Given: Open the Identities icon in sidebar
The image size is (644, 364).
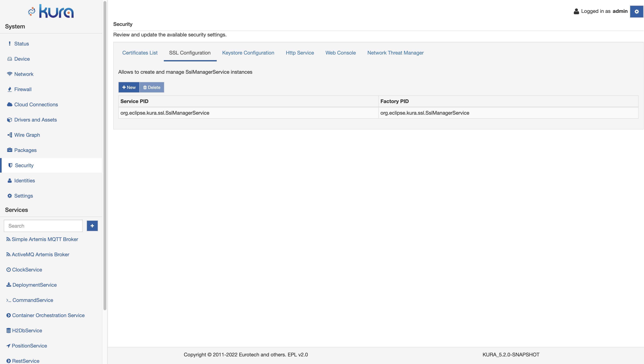Looking at the screenshot, I should coord(10,180).
